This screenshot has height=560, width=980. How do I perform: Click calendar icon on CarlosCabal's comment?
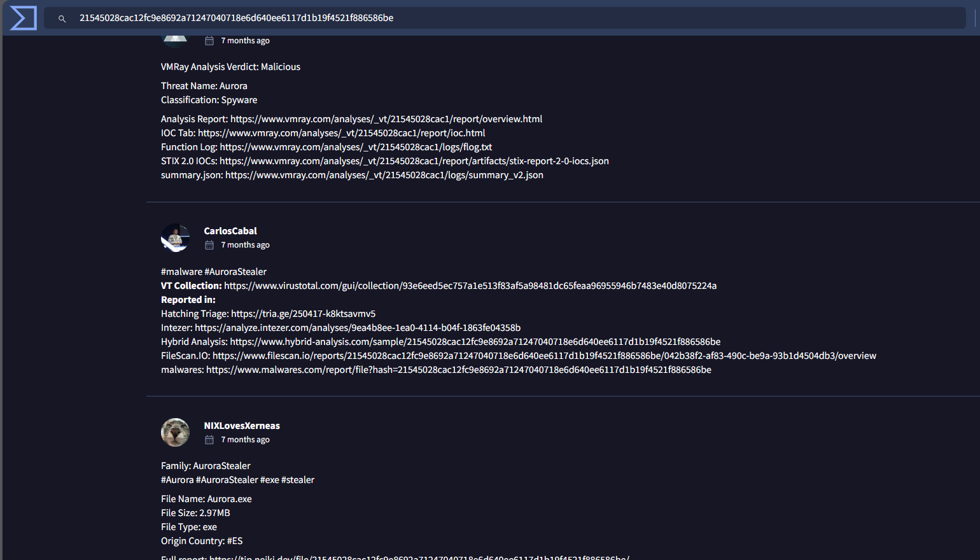pyautogui.click(x=209, y=245)
